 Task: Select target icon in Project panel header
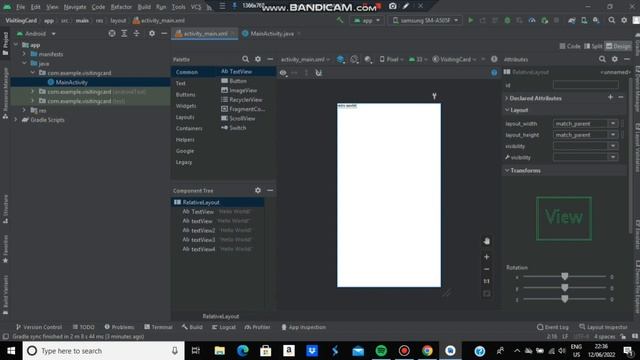point(111,33)
